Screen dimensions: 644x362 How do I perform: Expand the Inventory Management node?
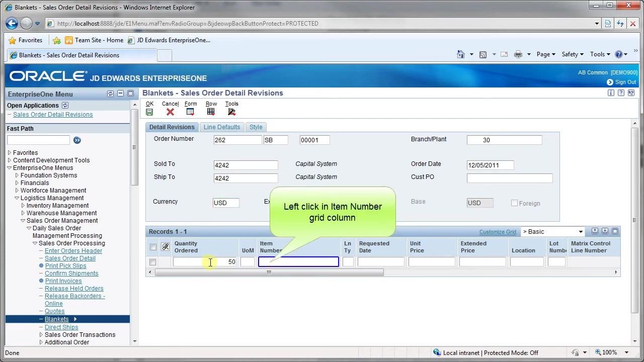[x=23, y=206]
